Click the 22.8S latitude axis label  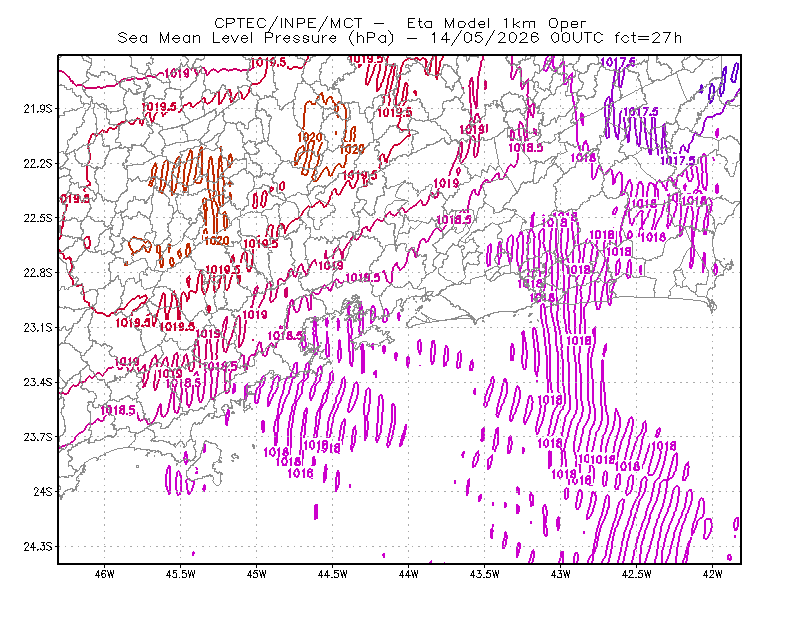[x=38, y=273]
